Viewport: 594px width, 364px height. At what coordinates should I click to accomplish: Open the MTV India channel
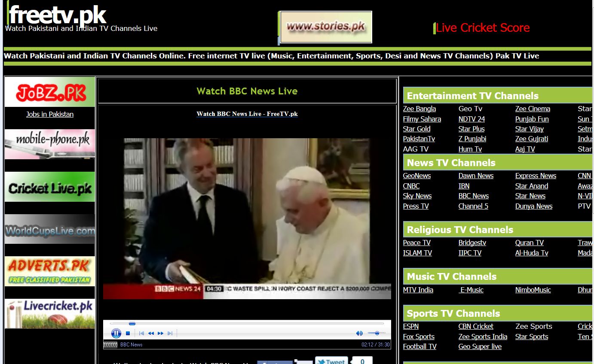point(418,290)
